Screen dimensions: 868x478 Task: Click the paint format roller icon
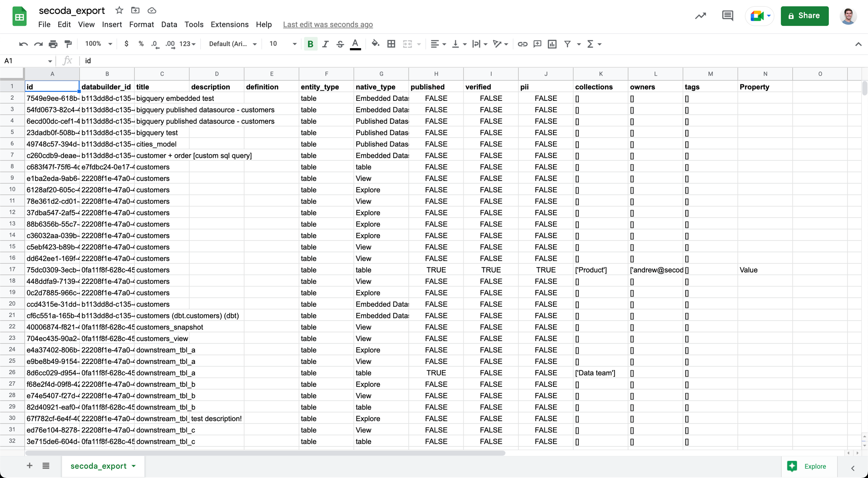(68, 44)
